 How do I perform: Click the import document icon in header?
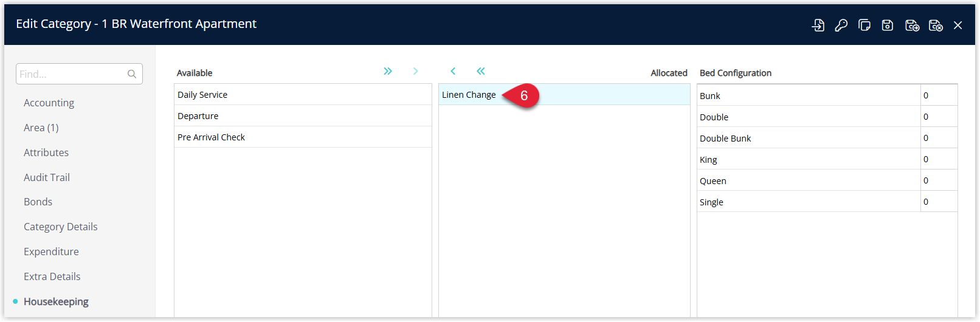[x=818, y=25]
